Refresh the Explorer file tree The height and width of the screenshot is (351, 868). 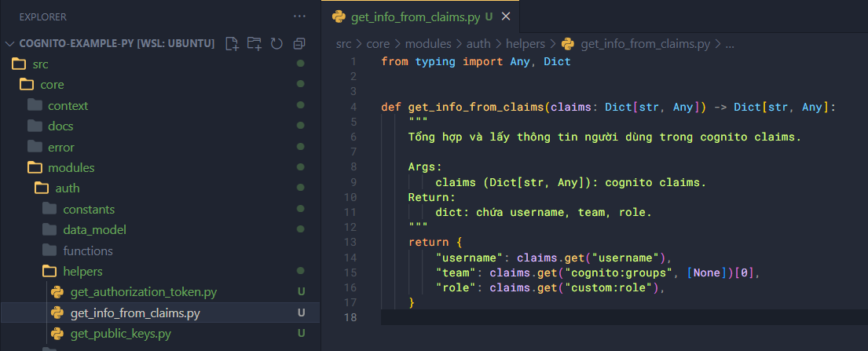(276, 44)
